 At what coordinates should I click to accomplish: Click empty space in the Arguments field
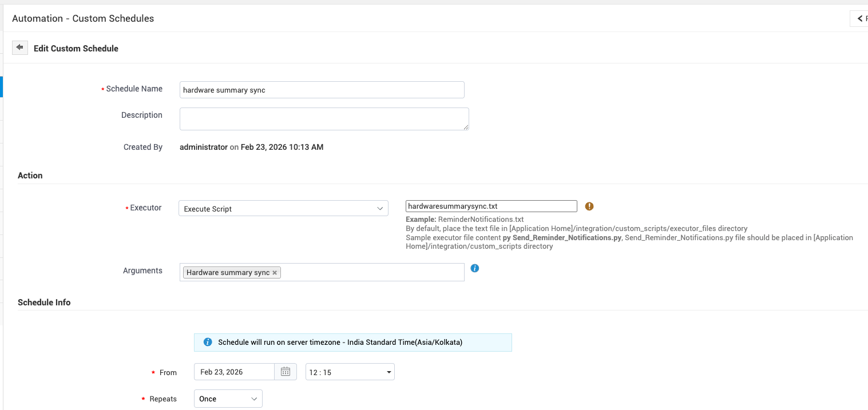tap(372, 273)
